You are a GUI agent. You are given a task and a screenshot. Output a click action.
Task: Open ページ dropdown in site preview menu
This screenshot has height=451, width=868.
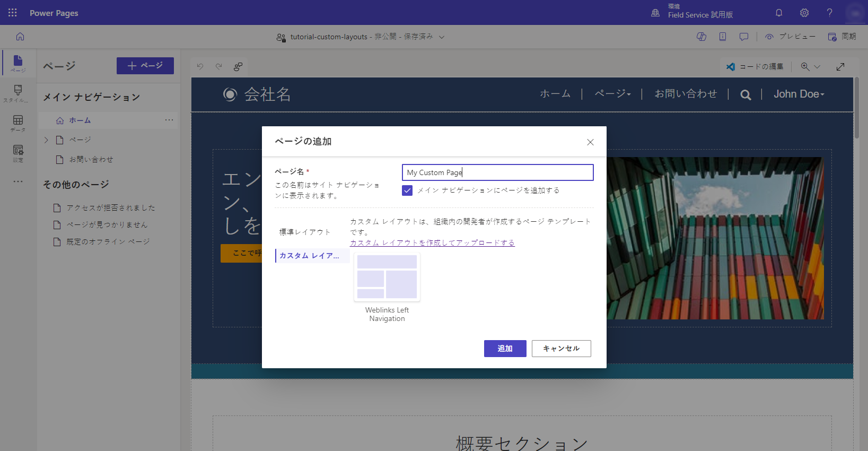[x=613, y=94]
